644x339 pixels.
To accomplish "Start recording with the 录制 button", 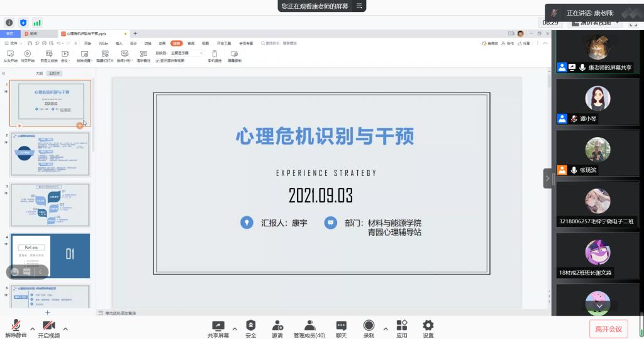I will pyautogui.click(x=369, y=329).
